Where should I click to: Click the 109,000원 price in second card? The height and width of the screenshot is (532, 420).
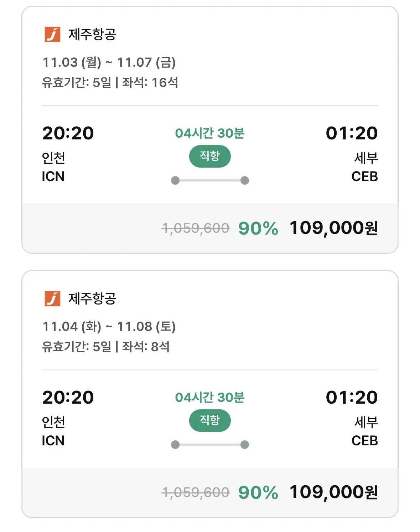point(333,492)
